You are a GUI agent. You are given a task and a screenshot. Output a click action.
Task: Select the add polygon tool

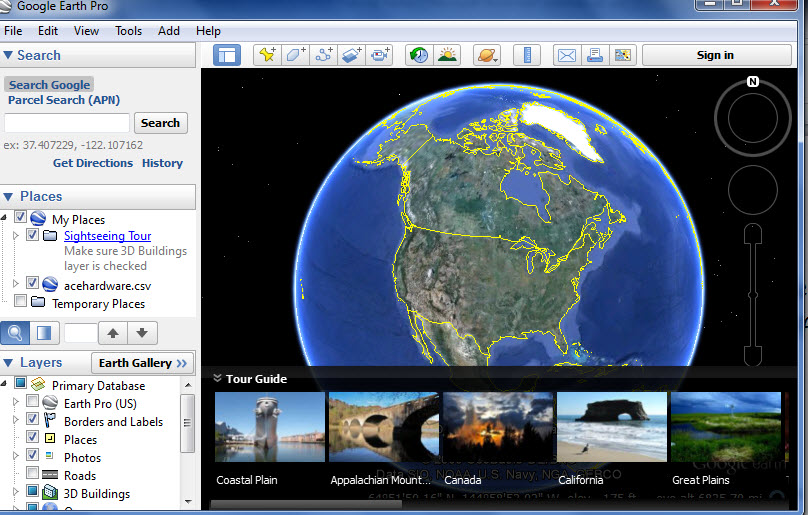pos(295,55)
